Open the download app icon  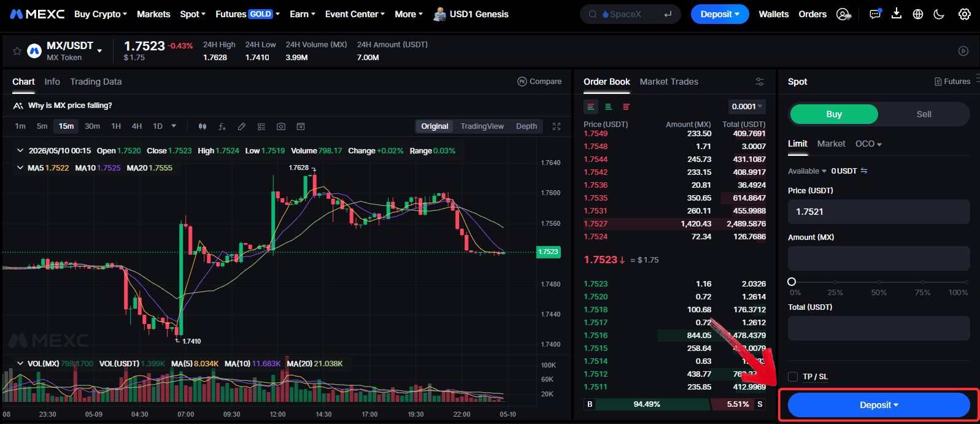897,13
